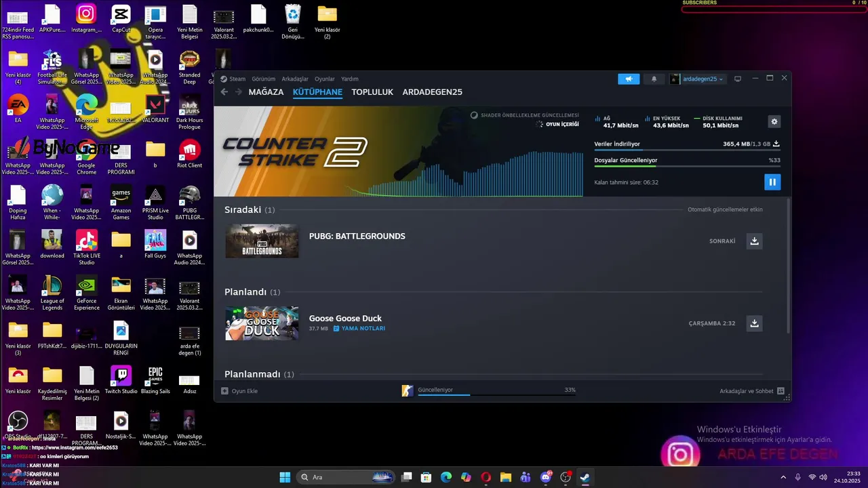
Task: Click the PUBG: BATTLEGROUNDS title
Action: (x=357, y=237)
